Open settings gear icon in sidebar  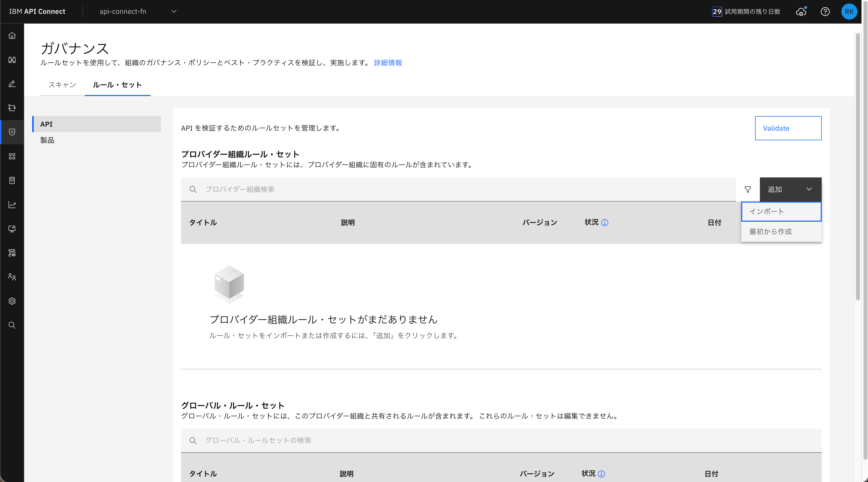point(12,301)
